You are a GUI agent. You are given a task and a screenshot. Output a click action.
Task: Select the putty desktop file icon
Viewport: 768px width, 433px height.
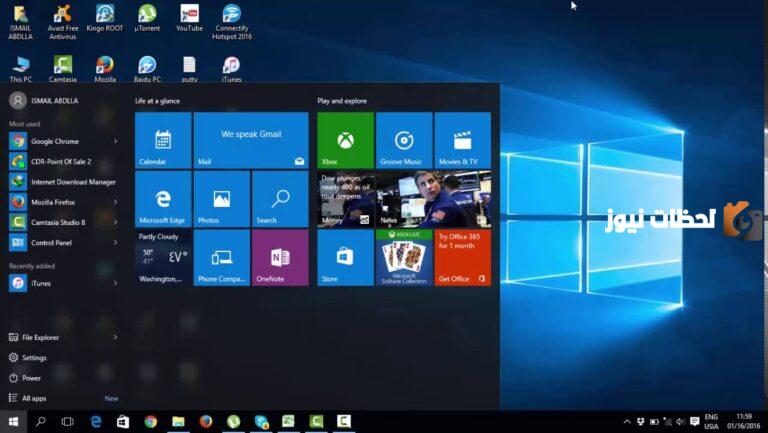189,69
